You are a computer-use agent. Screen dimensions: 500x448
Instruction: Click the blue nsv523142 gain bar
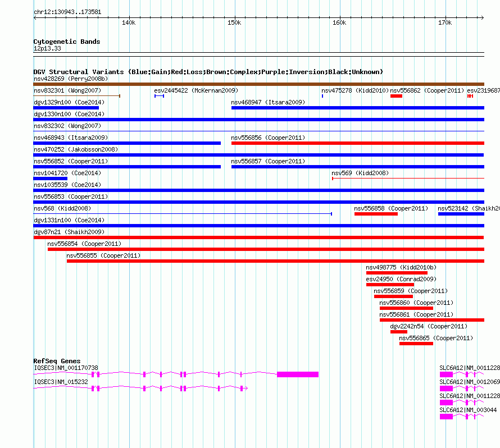pos(461,214)
